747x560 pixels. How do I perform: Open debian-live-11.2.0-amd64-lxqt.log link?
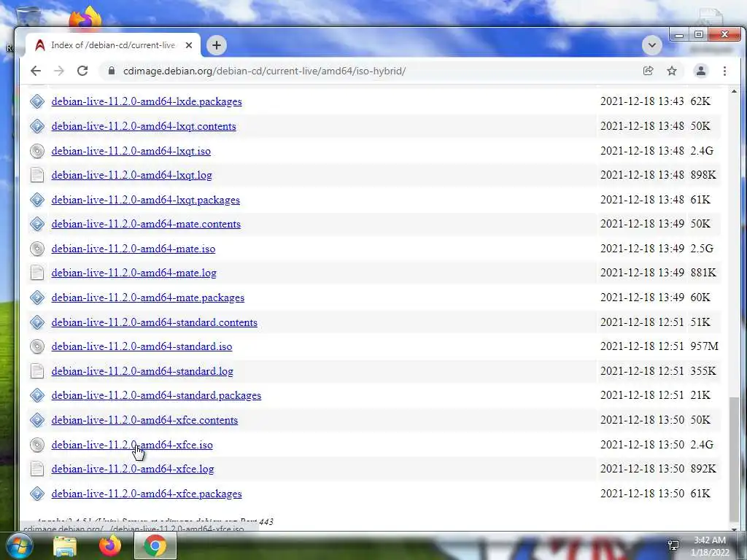132,175
